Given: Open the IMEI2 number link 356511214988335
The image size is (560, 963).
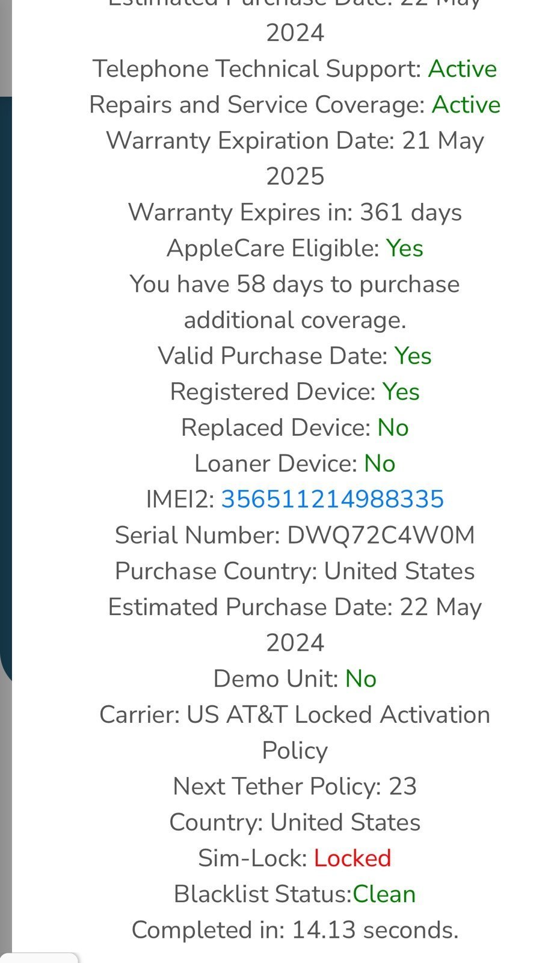Looking at the screenshot, I should [x=332, y=500].
